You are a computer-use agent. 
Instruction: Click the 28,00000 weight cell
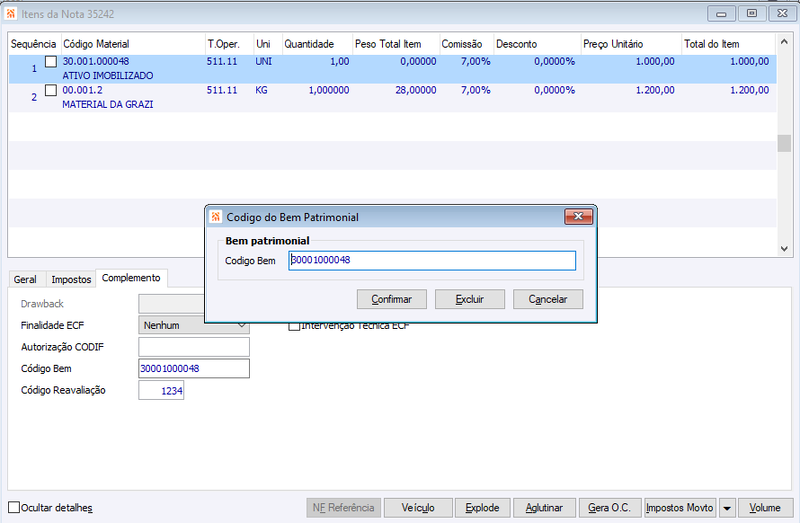click(415, 90)
